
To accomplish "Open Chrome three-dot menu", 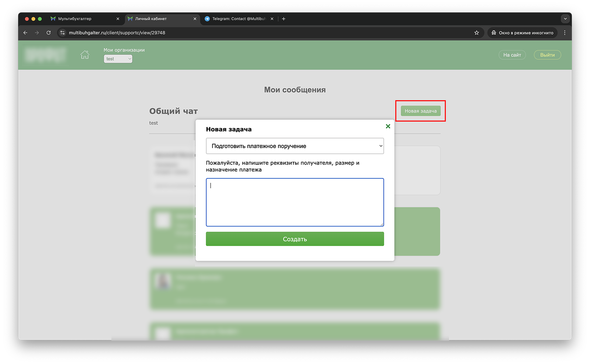I will click(x=565, y=33).
